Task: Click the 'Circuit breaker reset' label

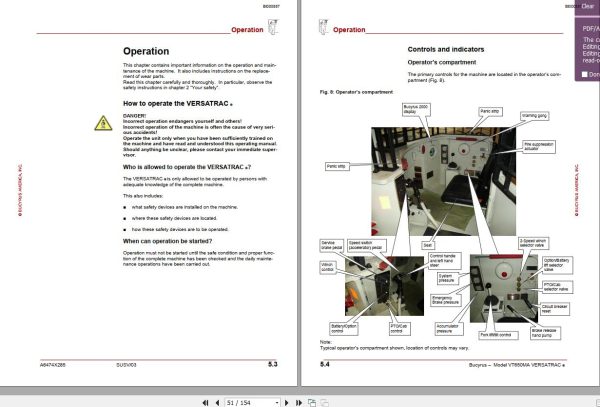Action: point(555,309)
